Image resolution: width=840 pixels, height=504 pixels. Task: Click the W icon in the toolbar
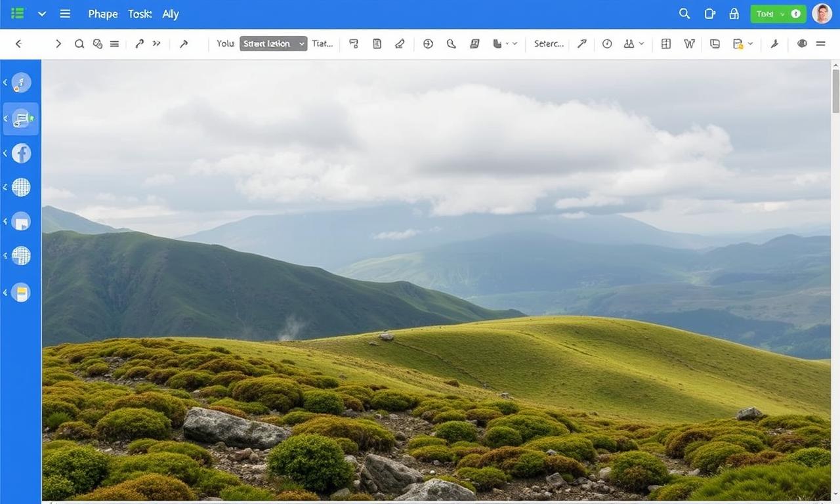[x=689, y=44]
